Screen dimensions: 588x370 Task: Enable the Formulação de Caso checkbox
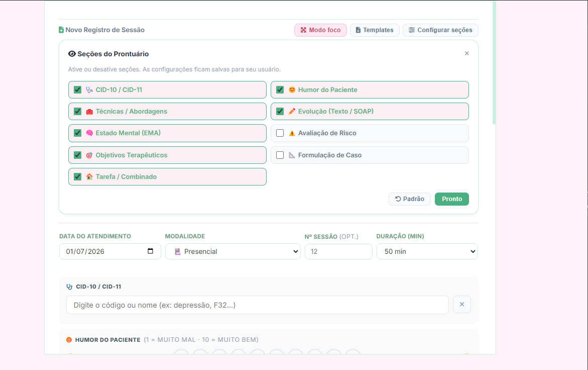click(x=280, y=155)
